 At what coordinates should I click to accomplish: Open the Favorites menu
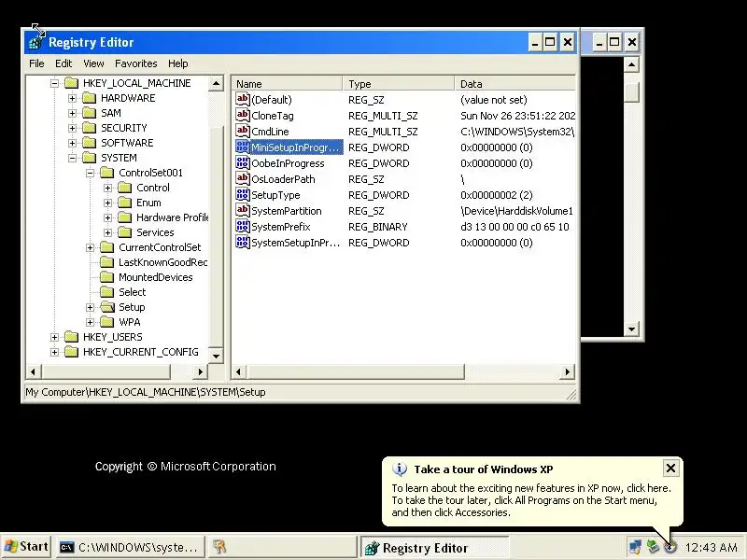coord(135,63)
